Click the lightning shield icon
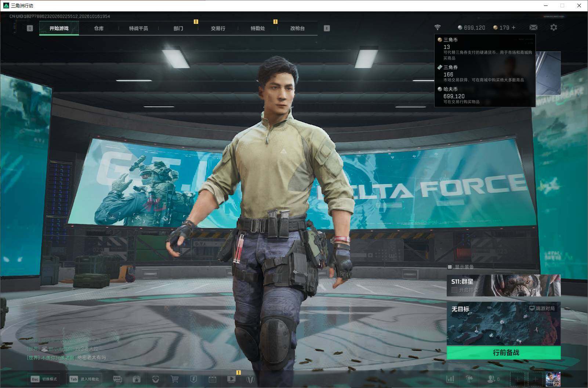This screenshot has width=588, height=388. click(x=193, y=379)
